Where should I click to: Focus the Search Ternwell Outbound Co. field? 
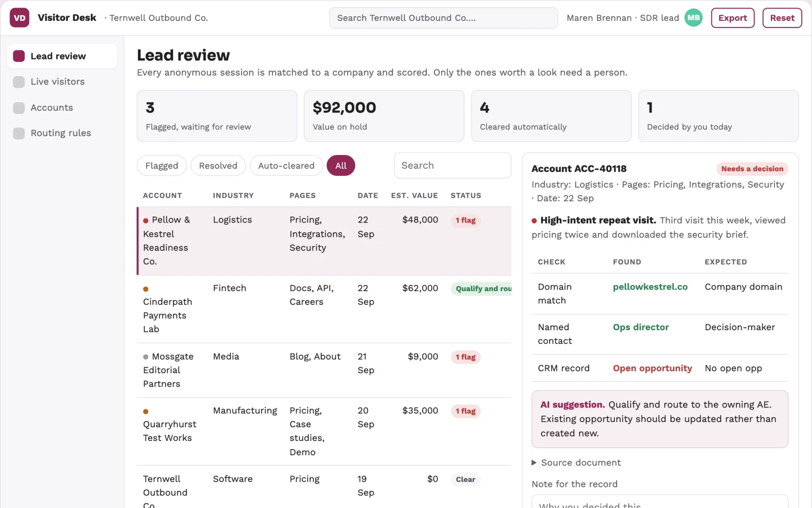pos(444,18)
